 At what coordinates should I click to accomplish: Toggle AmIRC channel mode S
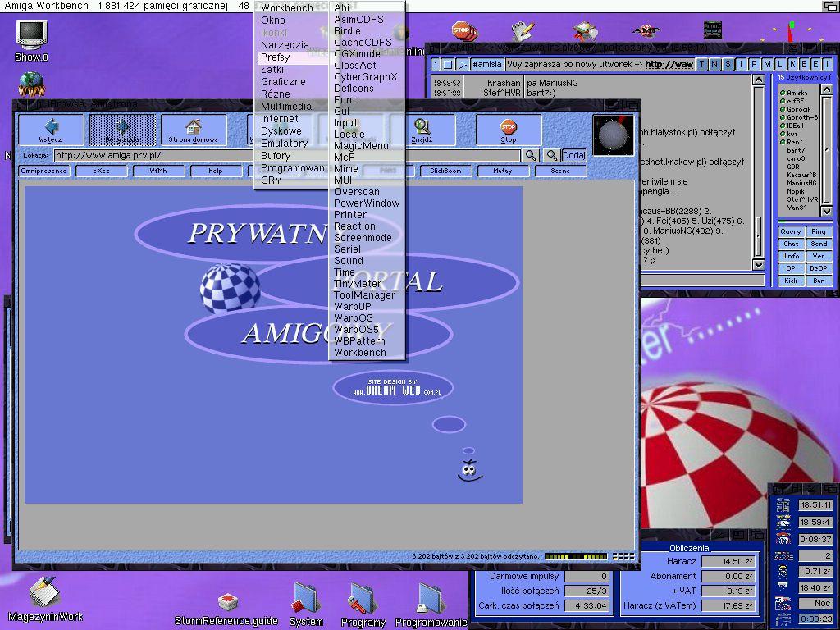728,64
